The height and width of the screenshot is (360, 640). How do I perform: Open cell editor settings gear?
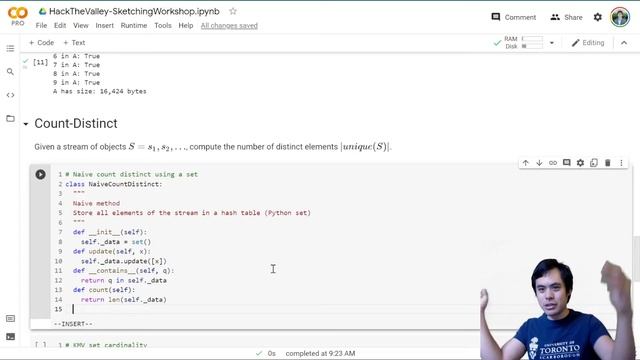click(580, 163)
